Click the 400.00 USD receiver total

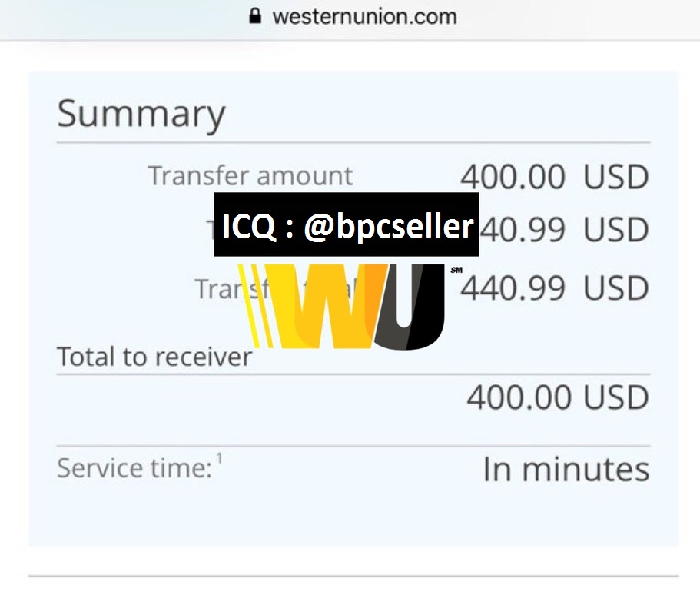point(558,397)
